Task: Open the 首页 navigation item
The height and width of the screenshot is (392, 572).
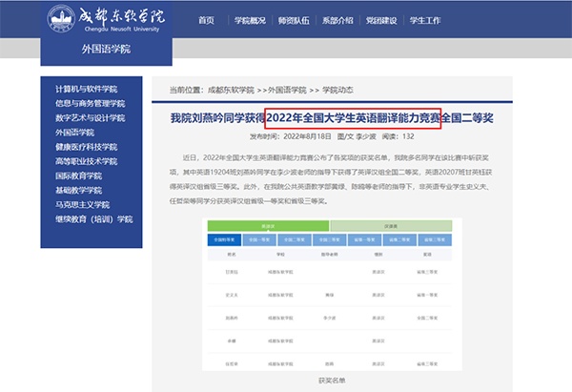Action: click(206, 20)
